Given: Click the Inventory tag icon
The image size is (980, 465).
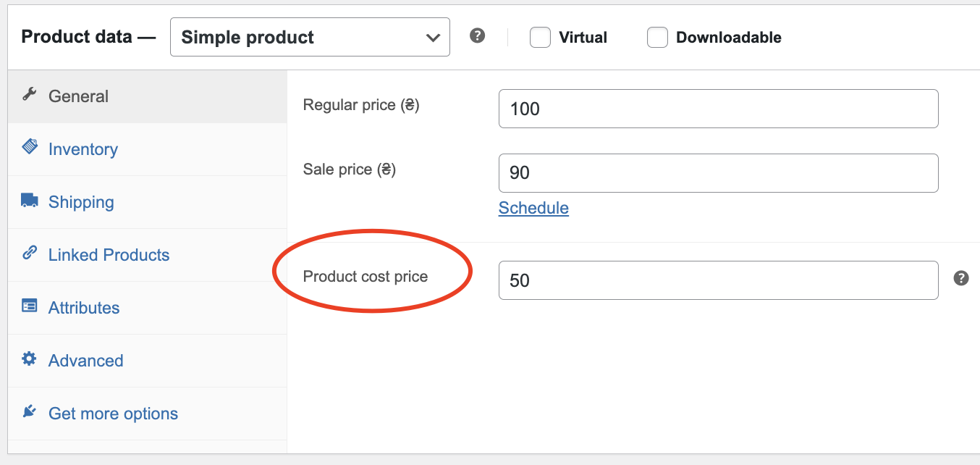Looking at the screenshot, I should click(29, 147).
